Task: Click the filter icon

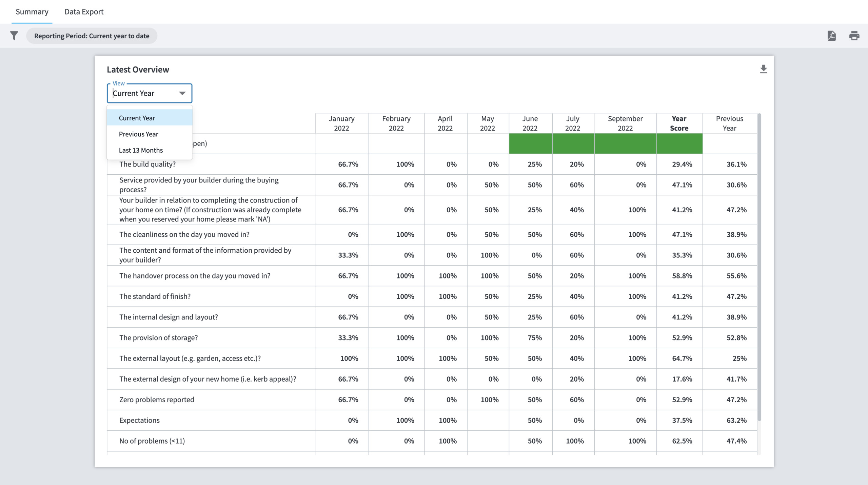Action: coord(14,36)
